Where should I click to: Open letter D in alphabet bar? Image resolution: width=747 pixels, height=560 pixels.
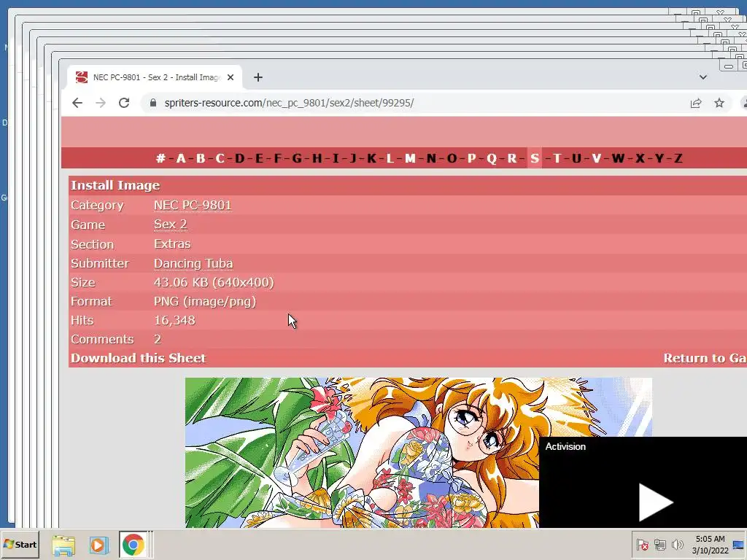click(x=239, y=158)
